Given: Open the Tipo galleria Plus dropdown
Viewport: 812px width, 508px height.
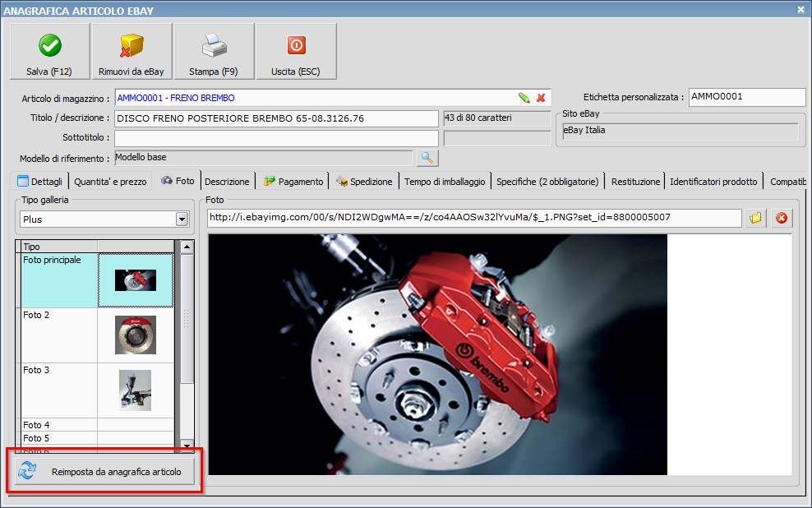Looking at the screenshot, I should click(x=182, y=219).
